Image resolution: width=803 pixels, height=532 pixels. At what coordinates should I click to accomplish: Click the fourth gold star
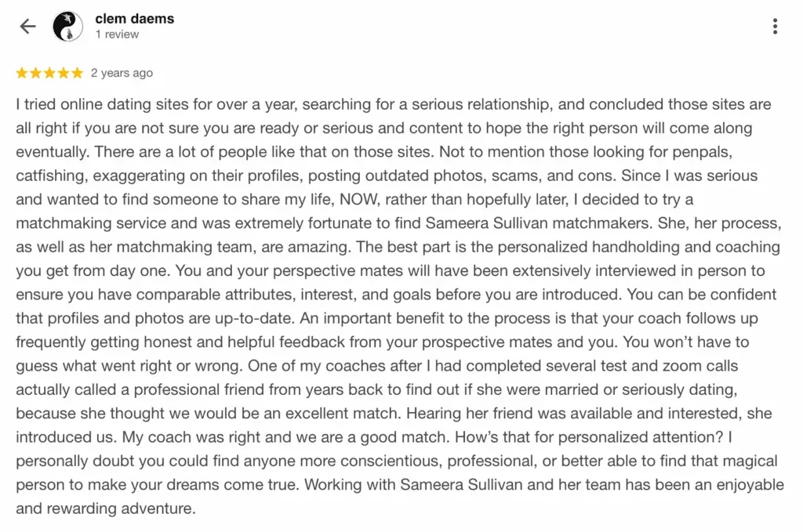(x=63, y=72)
